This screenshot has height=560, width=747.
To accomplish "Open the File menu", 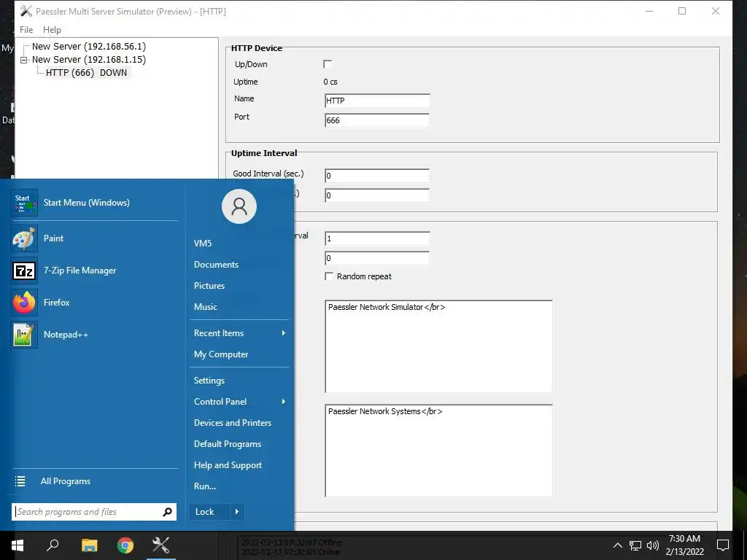I will coord(26,29).
